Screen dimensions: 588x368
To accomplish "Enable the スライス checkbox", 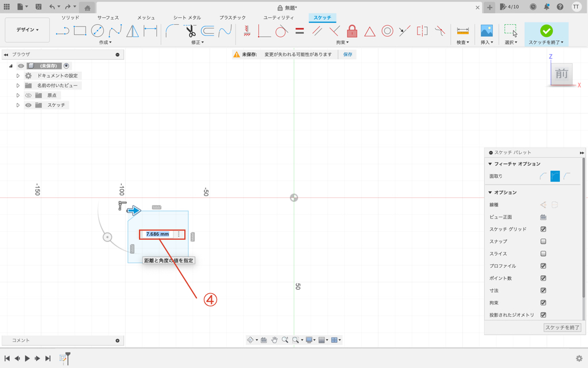I will (543, 254).
